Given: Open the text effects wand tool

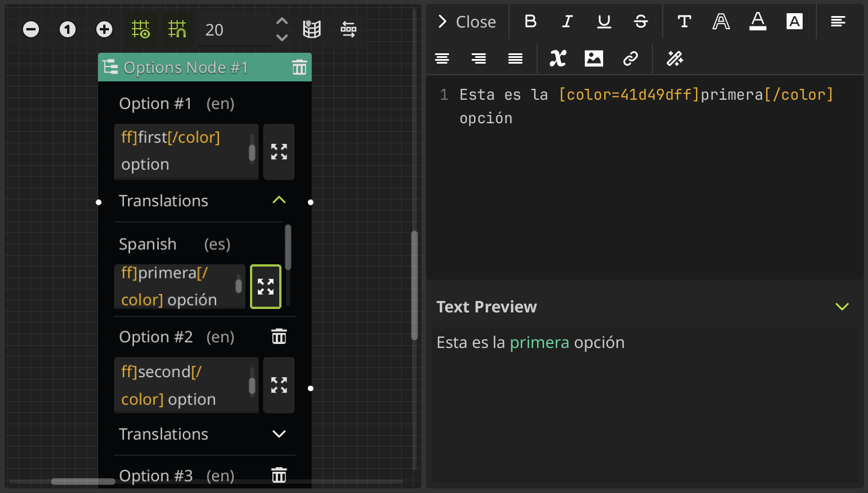Looking at the screenshot, I should click(674, 58).
